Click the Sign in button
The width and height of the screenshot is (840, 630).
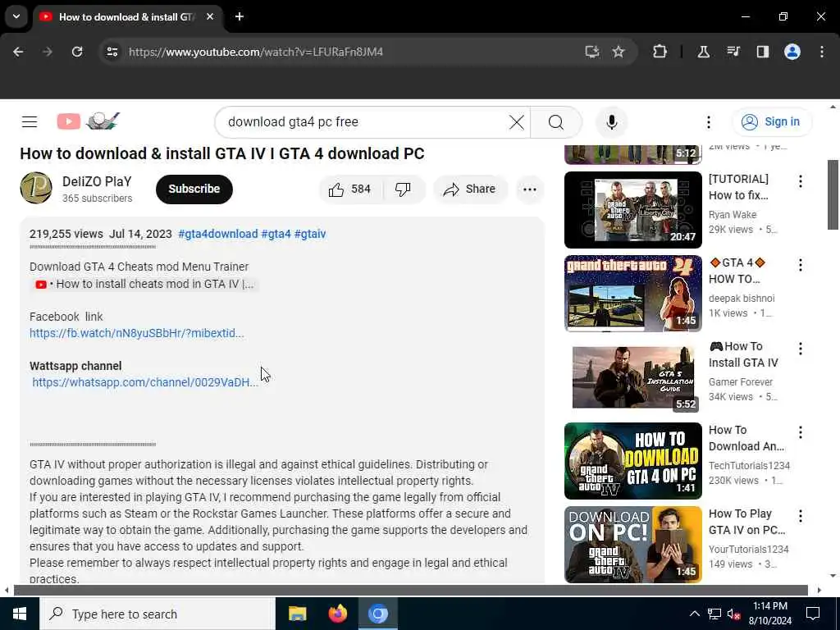(x=771, y=122)
